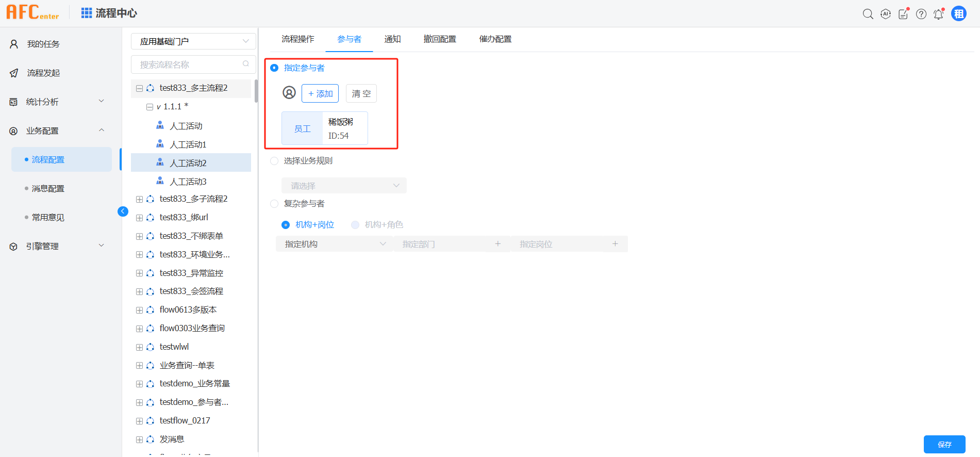Click the app grid icon beside 流程中心
Screen dimensions: 980x457
(x=86, y=13)
